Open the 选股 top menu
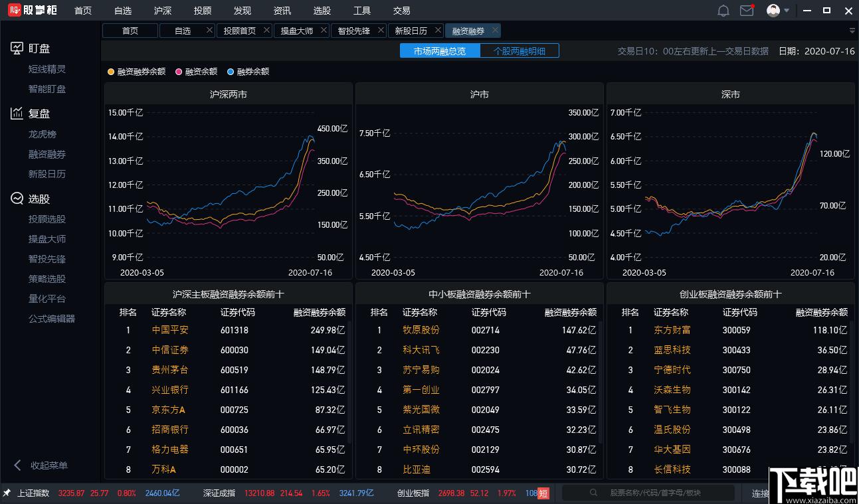The image size is (859, 504). (322, 11)
